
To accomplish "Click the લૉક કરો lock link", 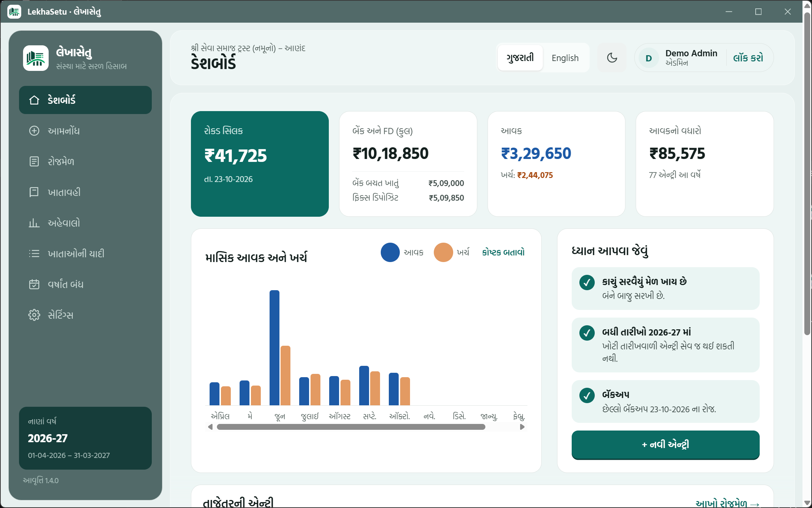I will 748,58.
